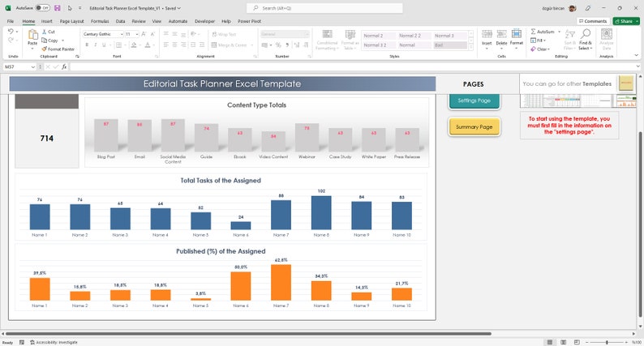Expand the Merge & Center dropdown arrow
644x346 pixels.
[251, 45]
